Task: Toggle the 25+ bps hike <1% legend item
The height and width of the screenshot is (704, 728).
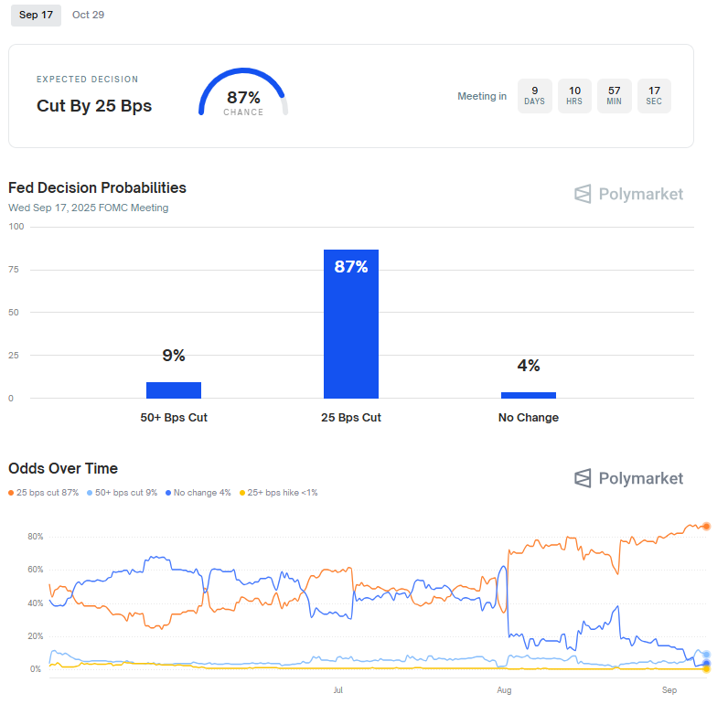Action: point(278,493)
